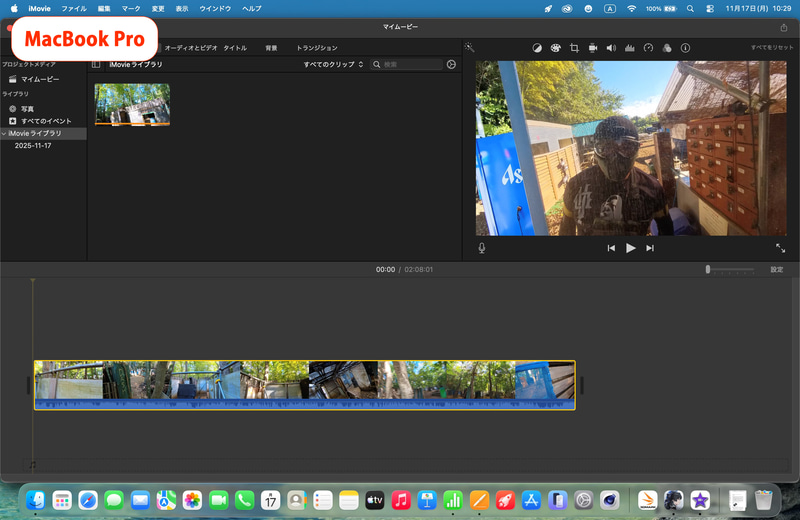Open the Trash in the Dock

tap(763, 500)
